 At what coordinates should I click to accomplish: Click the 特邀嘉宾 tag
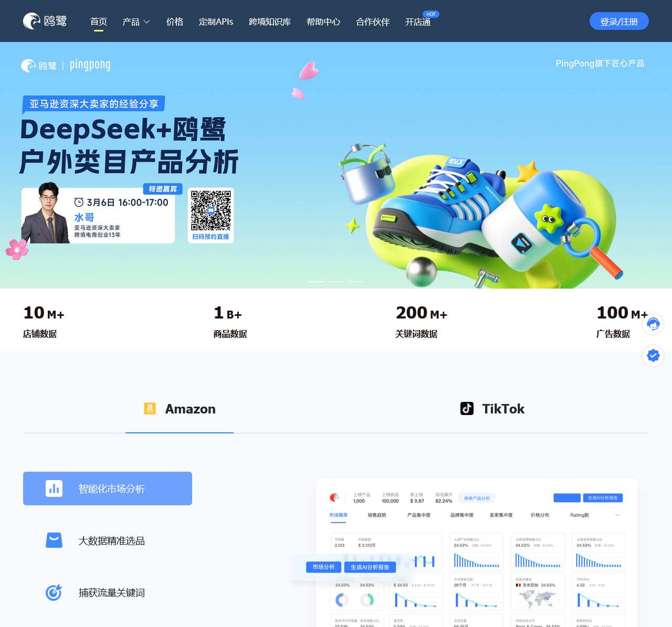[x=163, y=189]
